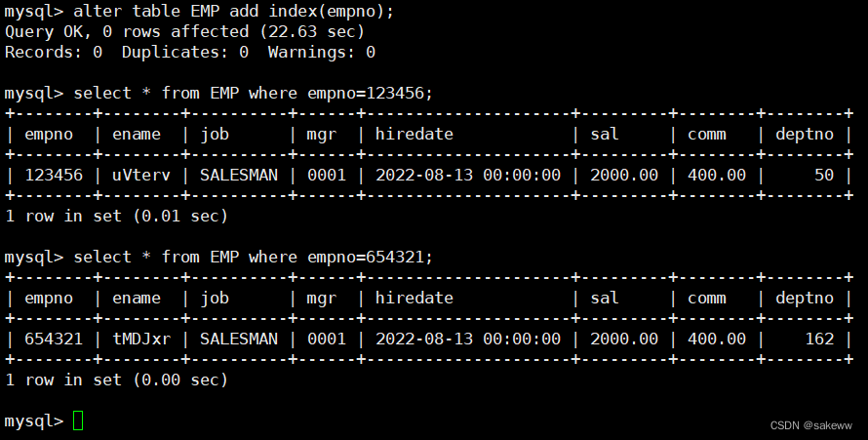Viewport: 868px width, 440px height.
Task: Click the hiredate header in the first result table
Action: pyautogui.click(x=414, y=135)
